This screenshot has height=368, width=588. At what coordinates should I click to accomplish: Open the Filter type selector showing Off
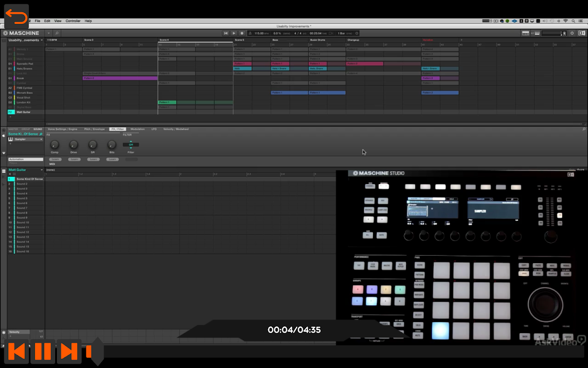pyautogui.click(x=131, y=144)
